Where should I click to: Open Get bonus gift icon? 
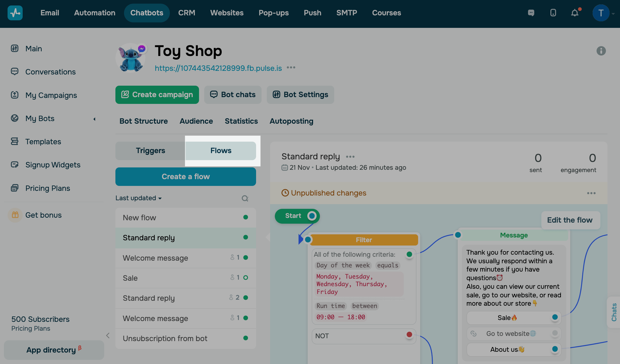coord(15,215)
